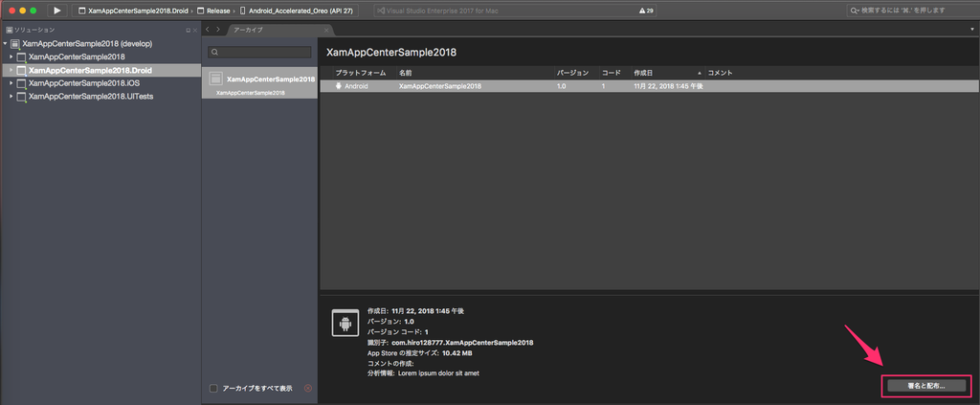
Task: Sort by バージョン column header
Action: click(572, 73)
